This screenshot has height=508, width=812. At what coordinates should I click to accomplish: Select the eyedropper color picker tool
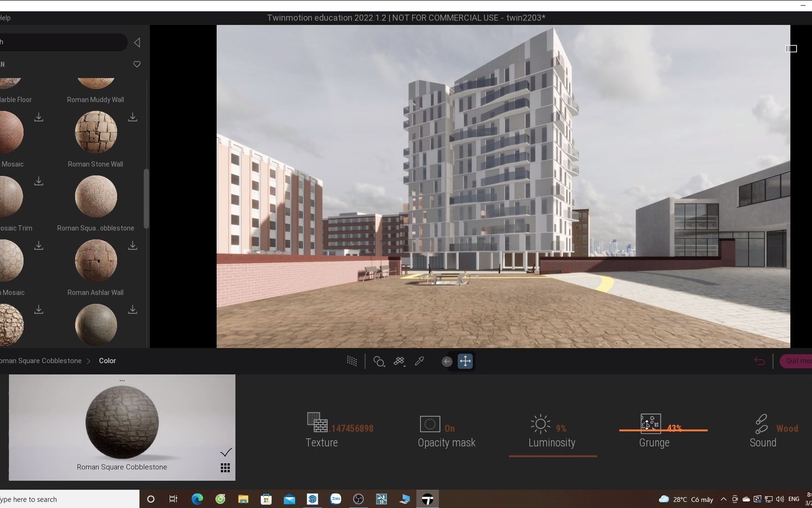click(420, 361)
